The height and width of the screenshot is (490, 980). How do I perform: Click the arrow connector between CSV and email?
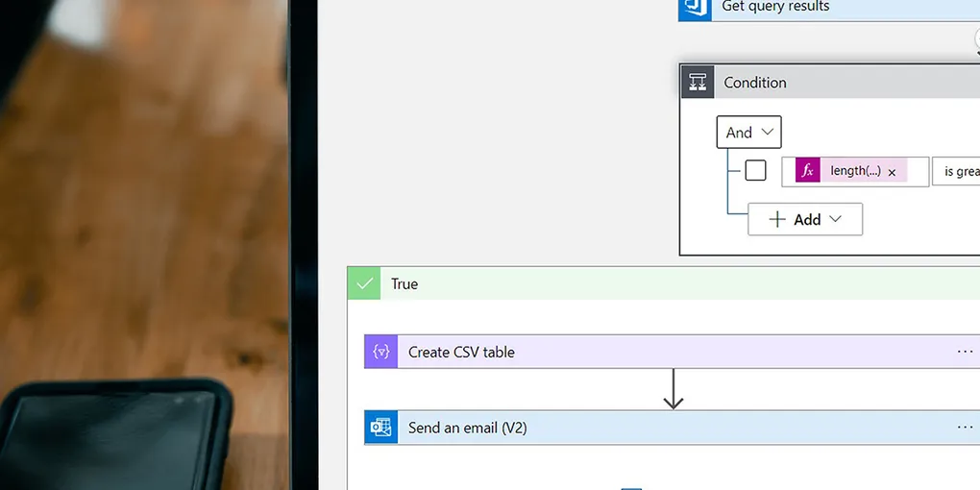[x=674, y=388]
